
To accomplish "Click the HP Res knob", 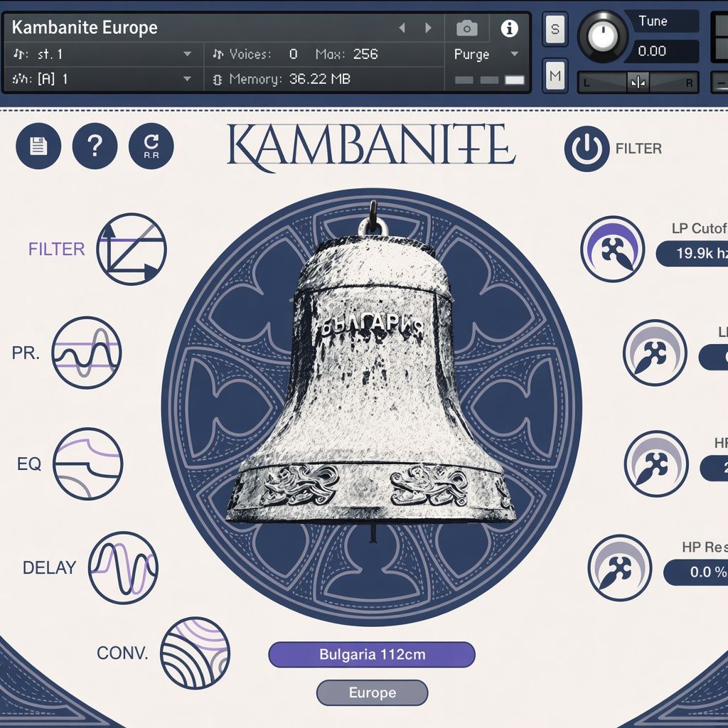I will [620, 568].
